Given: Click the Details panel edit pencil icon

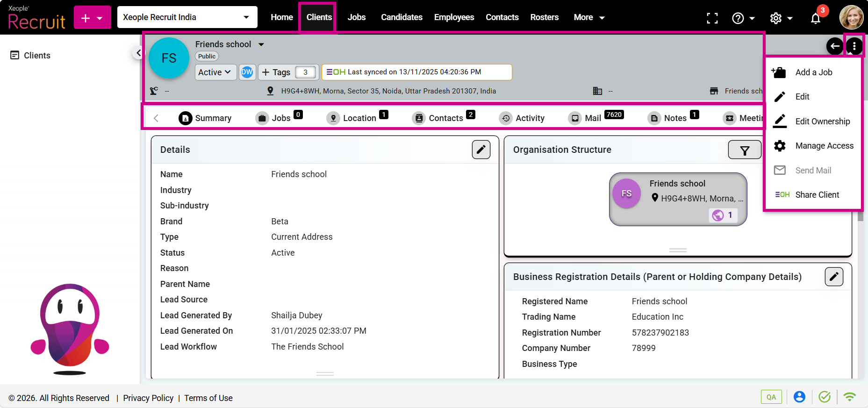Looking at the screenshot, I should pos(481,150).
